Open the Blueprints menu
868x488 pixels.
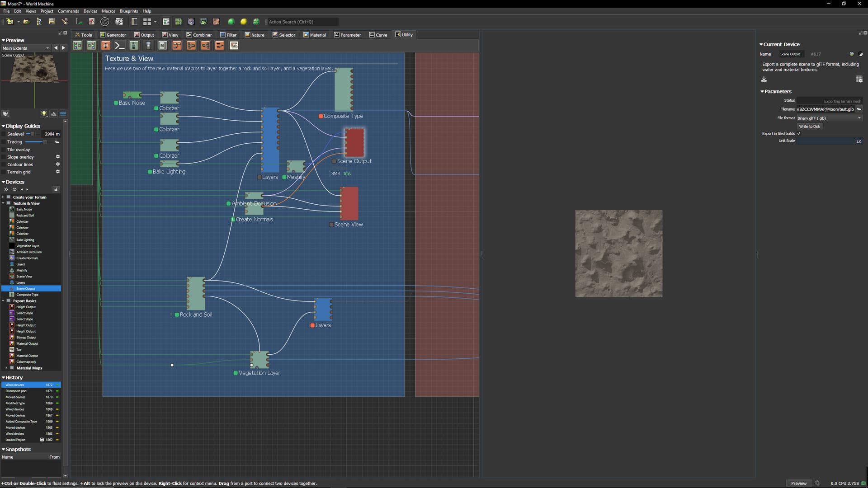coord(129,11)
